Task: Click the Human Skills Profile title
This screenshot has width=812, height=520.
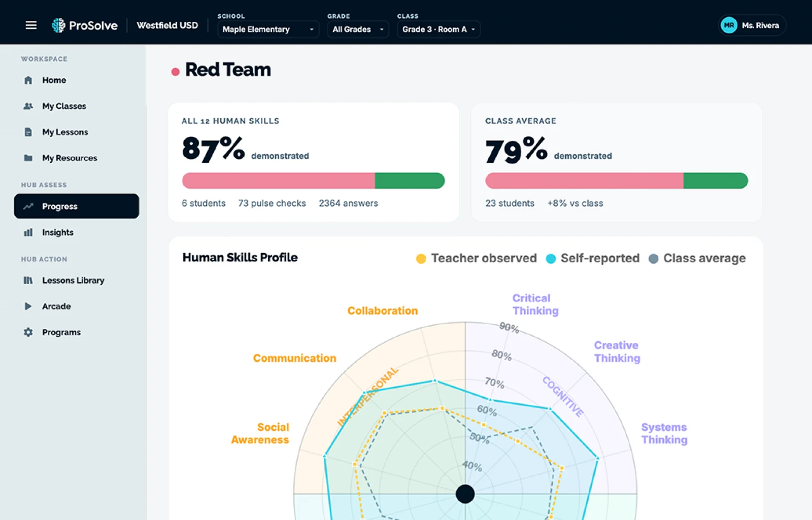Action: click(x=240, y=257)
